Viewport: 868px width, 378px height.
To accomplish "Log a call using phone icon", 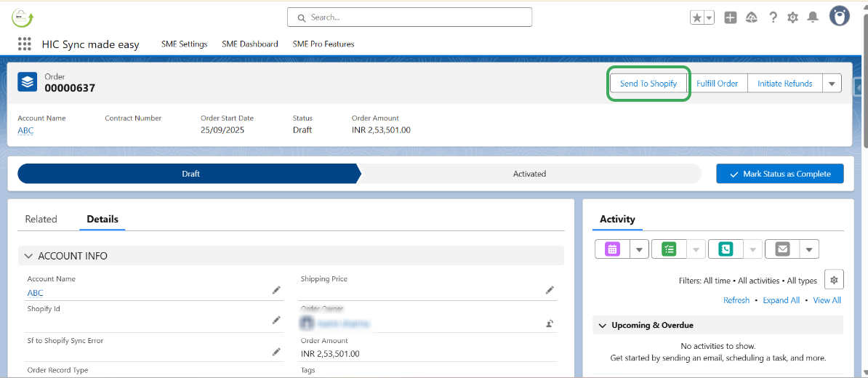I will [726, 249].
